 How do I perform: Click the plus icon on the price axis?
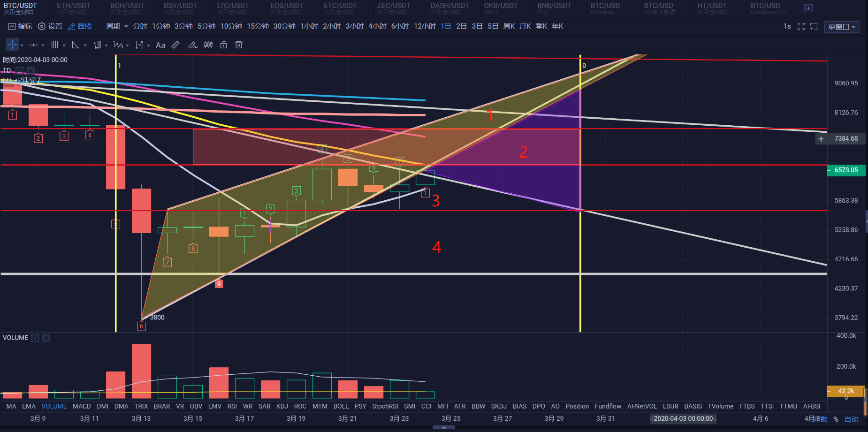point(821,139)
